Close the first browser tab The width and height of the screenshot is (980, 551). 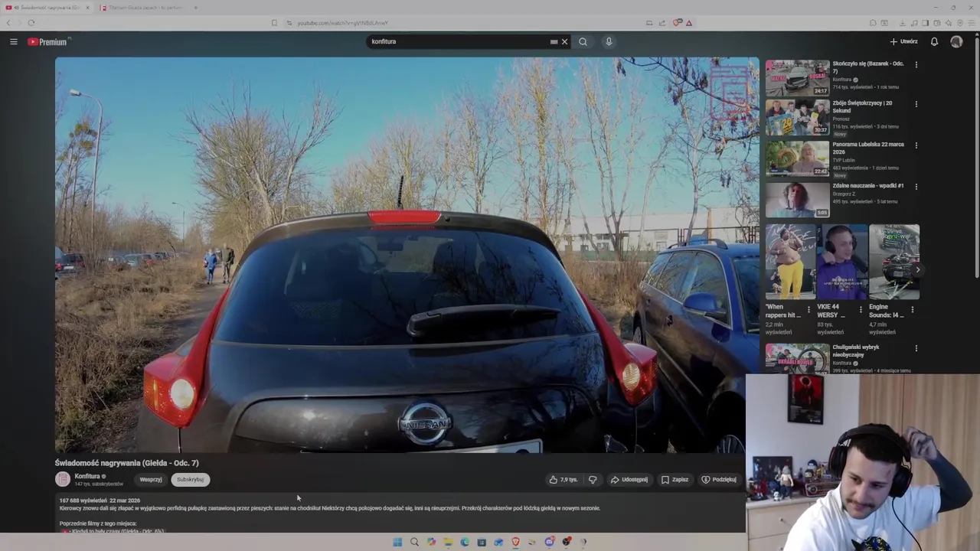[x=87, y=8]
